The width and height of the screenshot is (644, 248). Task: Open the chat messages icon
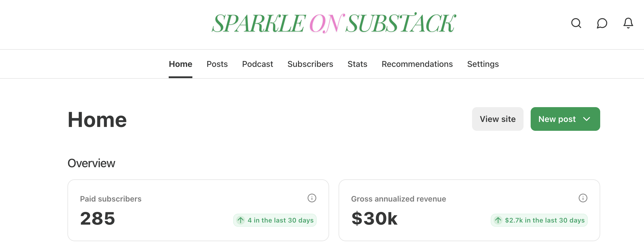click(x=602, y=23)
